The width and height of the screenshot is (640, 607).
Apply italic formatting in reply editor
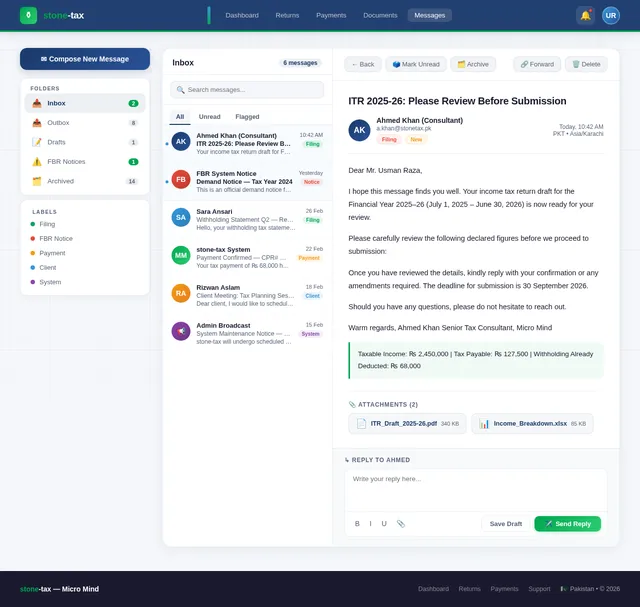point(370,523)
